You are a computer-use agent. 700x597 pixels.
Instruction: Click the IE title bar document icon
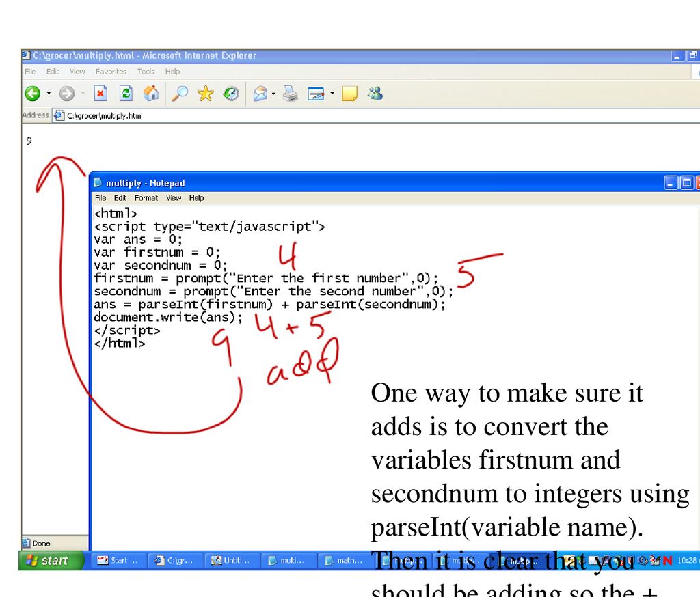tap(27, 55)
